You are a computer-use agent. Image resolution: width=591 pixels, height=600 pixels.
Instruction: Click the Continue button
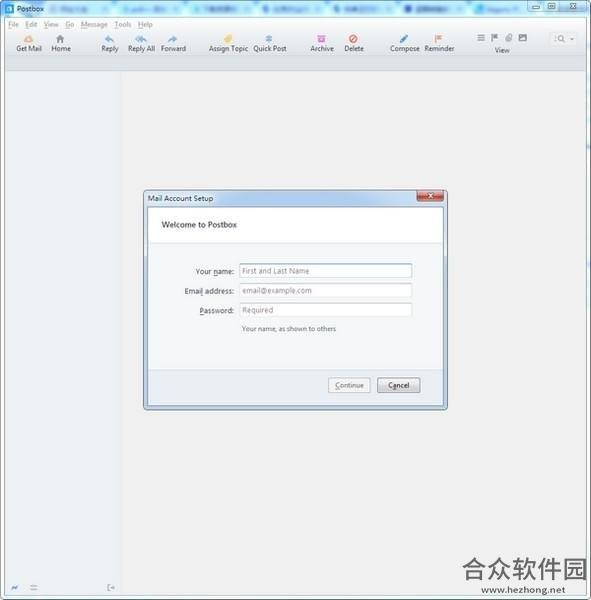pyautogui.click(x=349, y=385)
